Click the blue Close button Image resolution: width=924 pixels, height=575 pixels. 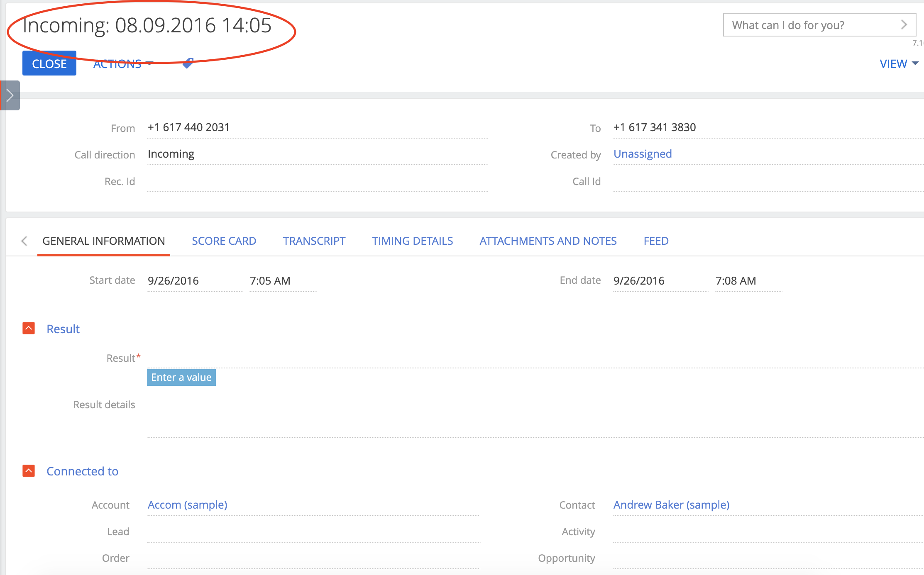click(49, 63)
